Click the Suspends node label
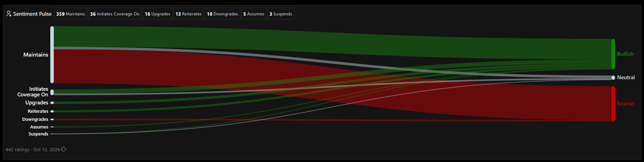 click(x=38, y=134)
